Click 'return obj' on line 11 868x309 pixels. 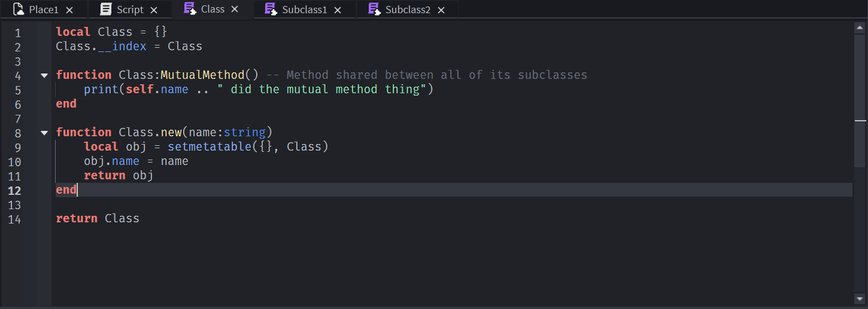coord(119,175)
